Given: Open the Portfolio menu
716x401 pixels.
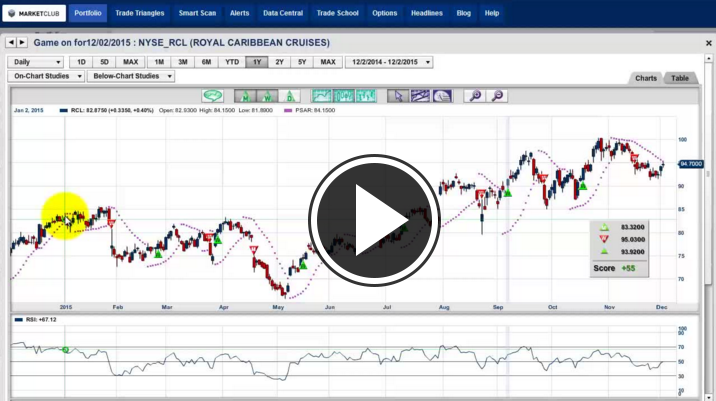Looking at the screenshot, I should pos(88,13).
